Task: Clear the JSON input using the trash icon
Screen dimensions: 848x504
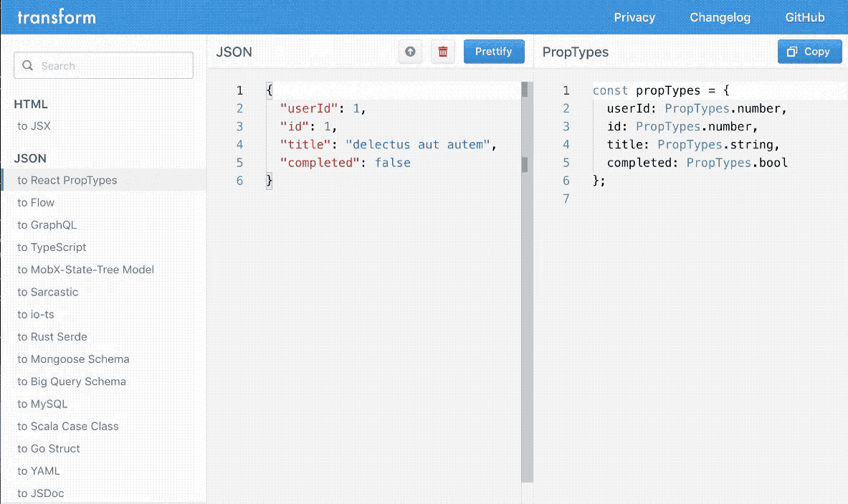Action: tap(443, 51)
